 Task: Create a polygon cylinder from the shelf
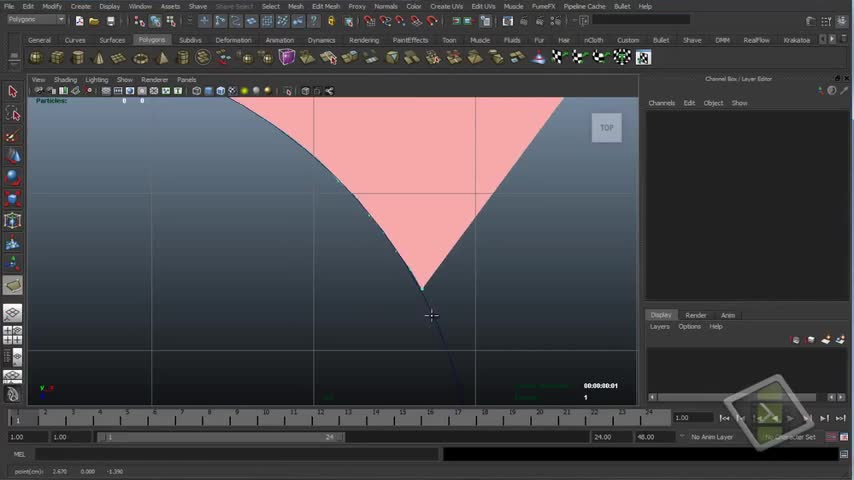78,57
